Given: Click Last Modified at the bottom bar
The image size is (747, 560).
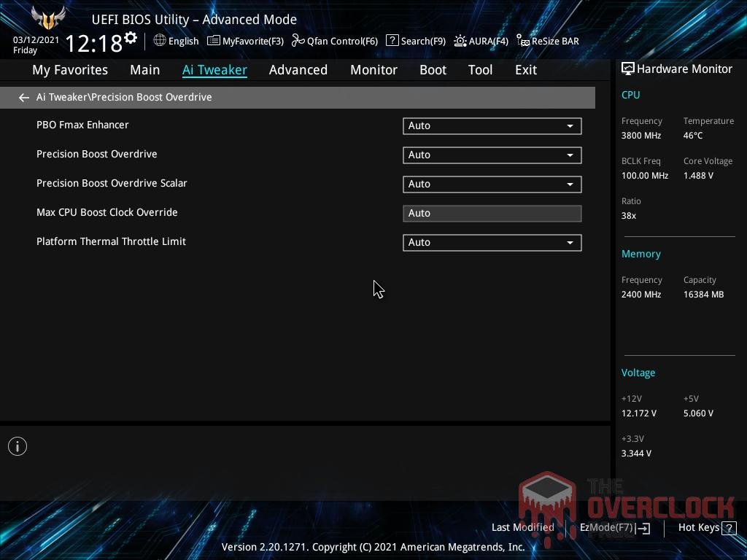Looking at the screenshot, I should click(x=522, y=527).
